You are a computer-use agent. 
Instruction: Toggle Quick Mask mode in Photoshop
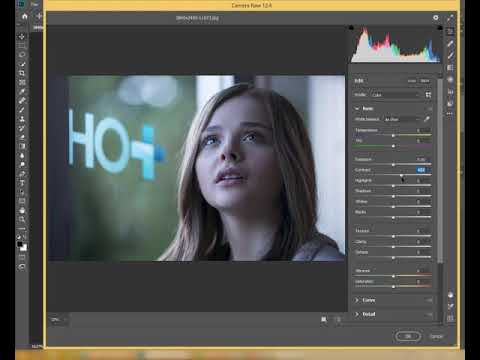pyautogui.click(x=22, y=257)
